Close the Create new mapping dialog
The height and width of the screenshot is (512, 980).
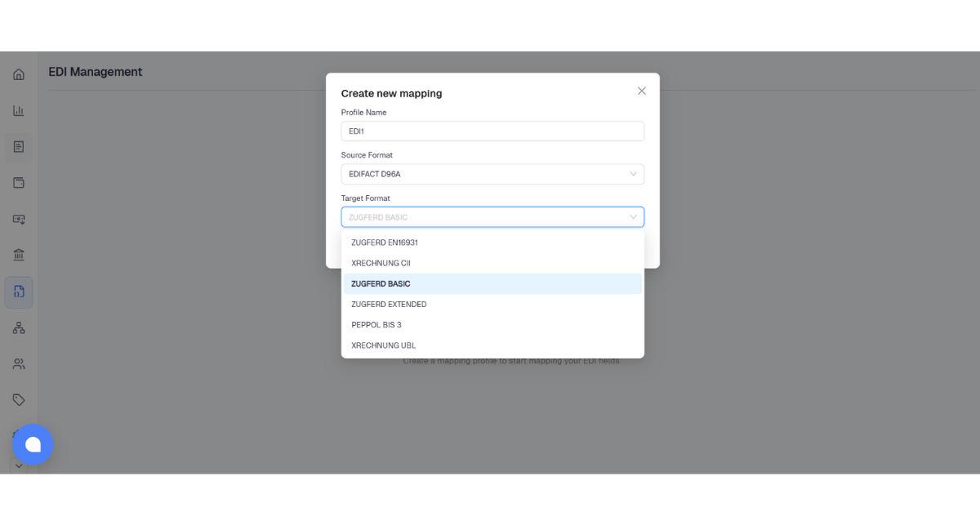[x=642, y=91]
